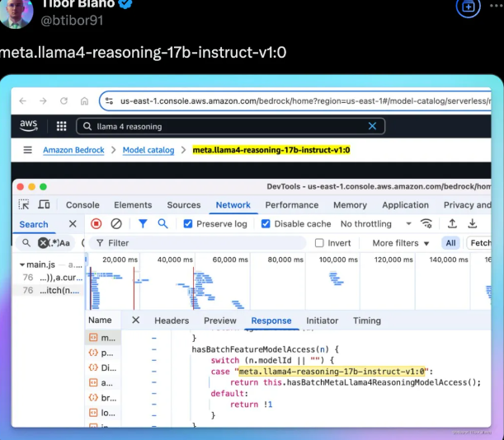Select the request row br...

pos(102,398)
